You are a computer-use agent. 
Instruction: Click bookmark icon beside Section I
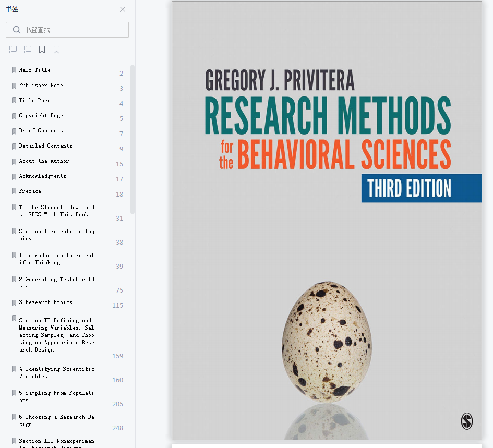14,231
